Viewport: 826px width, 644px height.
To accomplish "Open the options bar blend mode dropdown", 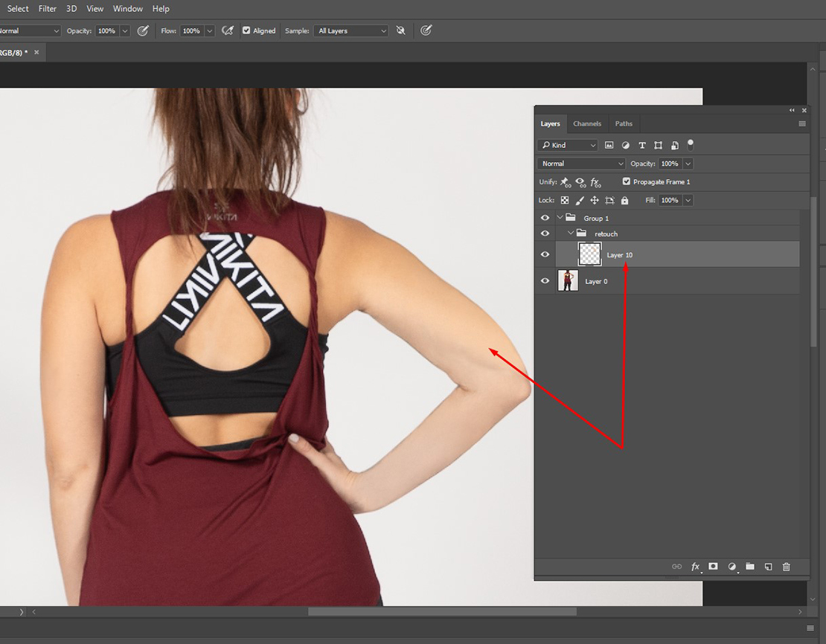I will 29,30.
